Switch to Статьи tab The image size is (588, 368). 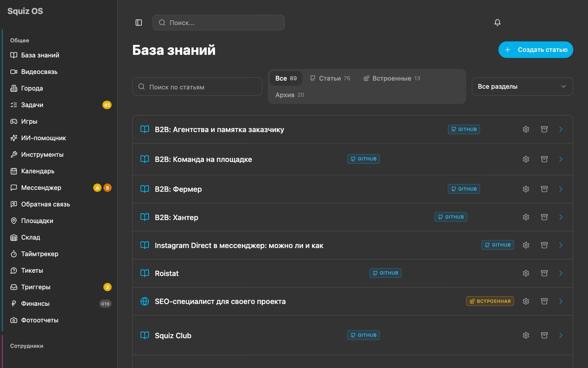(330, 78)
